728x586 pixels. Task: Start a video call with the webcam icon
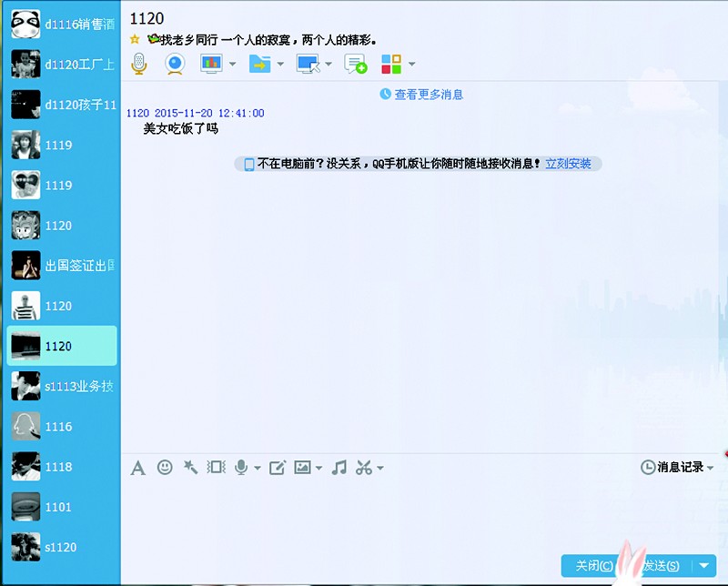(x=175, y=64)
